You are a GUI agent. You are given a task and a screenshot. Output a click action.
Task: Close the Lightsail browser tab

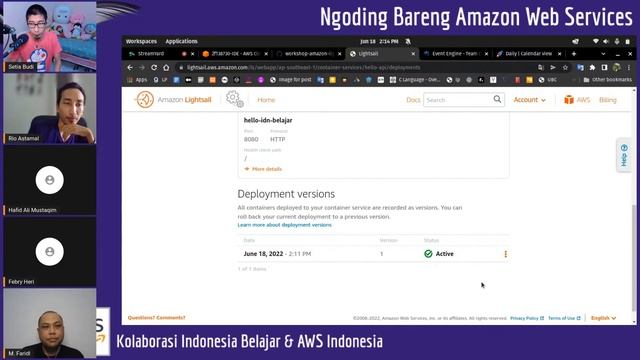(413, 53)
